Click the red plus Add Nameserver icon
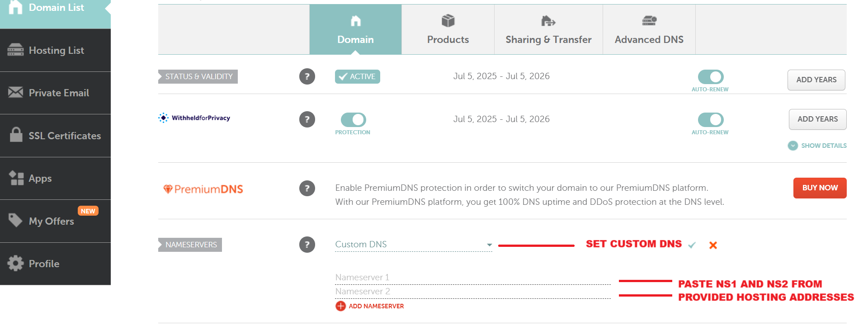The width and height of the screenshot is (868, 335). 340,306
